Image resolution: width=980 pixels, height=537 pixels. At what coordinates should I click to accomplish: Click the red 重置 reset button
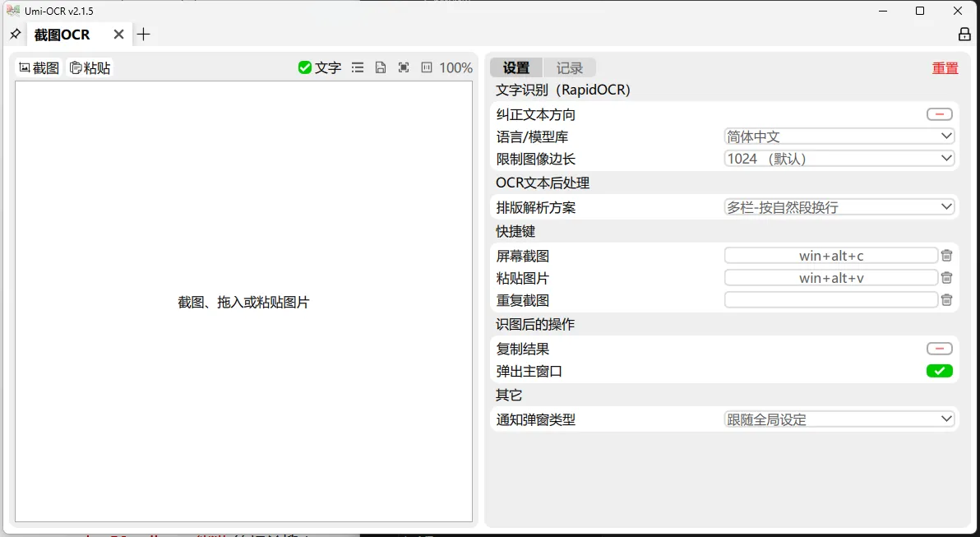tap(945, 68)
